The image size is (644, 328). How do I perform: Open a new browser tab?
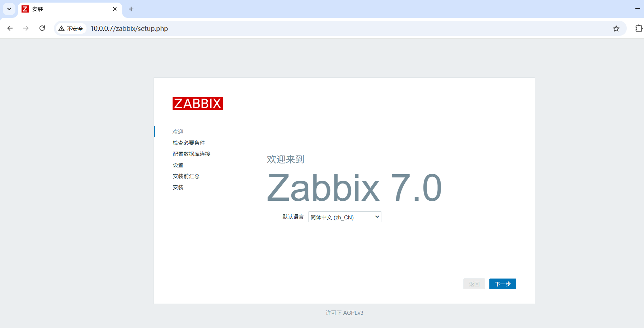coord(131,9)
